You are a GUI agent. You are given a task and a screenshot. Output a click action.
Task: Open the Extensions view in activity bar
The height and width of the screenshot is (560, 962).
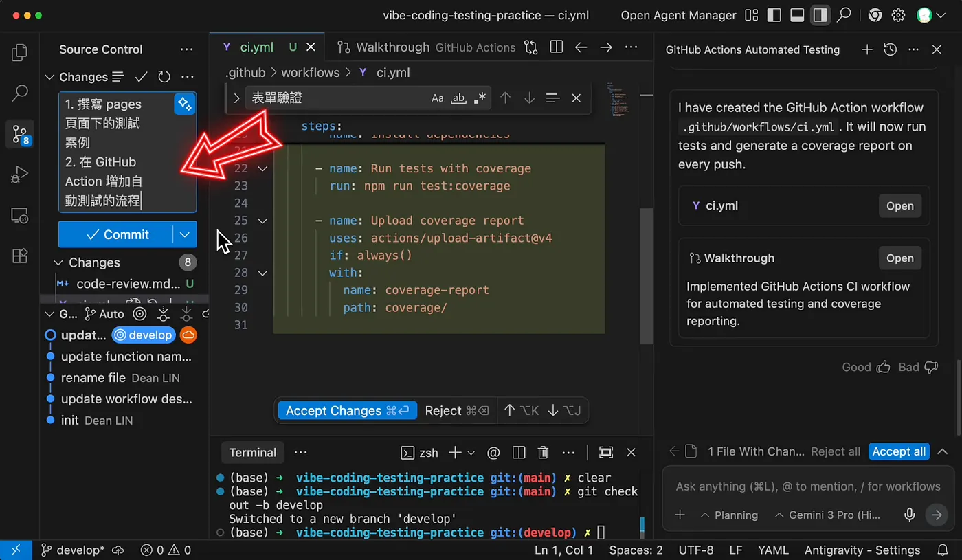pos(20,256)
